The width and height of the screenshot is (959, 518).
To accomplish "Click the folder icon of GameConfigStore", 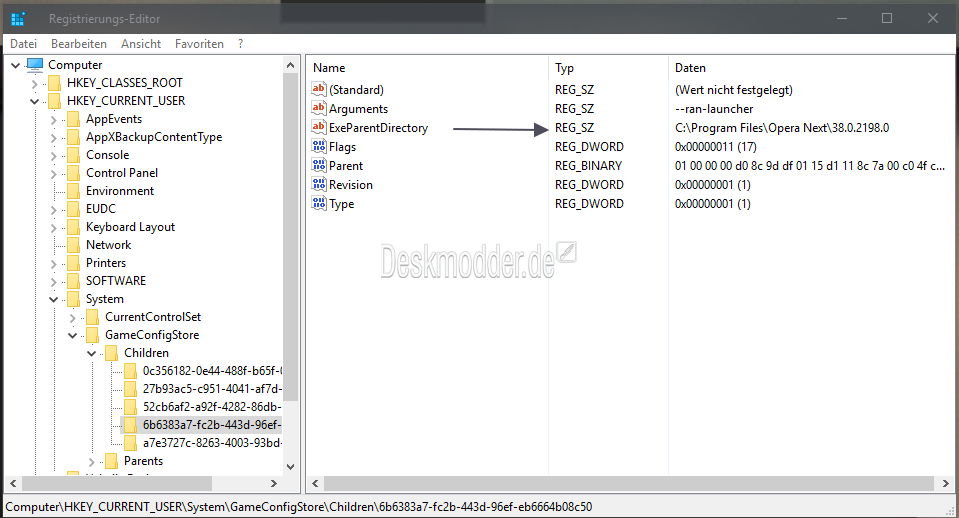I will click(93, 335).
